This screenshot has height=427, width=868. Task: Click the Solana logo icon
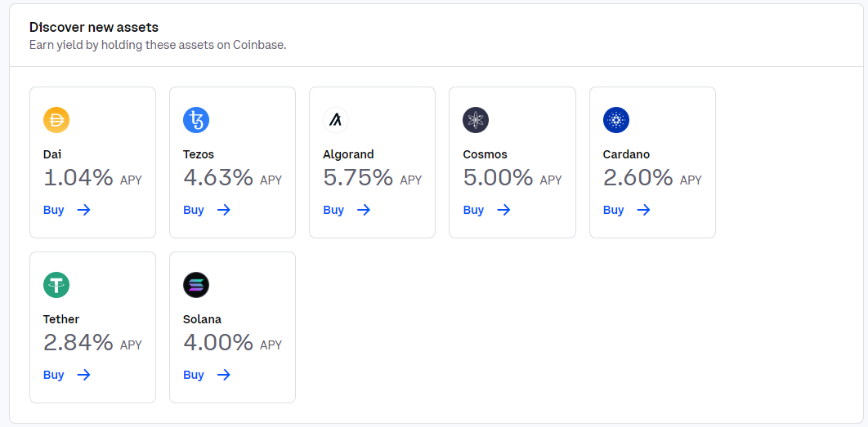[196, 285]
